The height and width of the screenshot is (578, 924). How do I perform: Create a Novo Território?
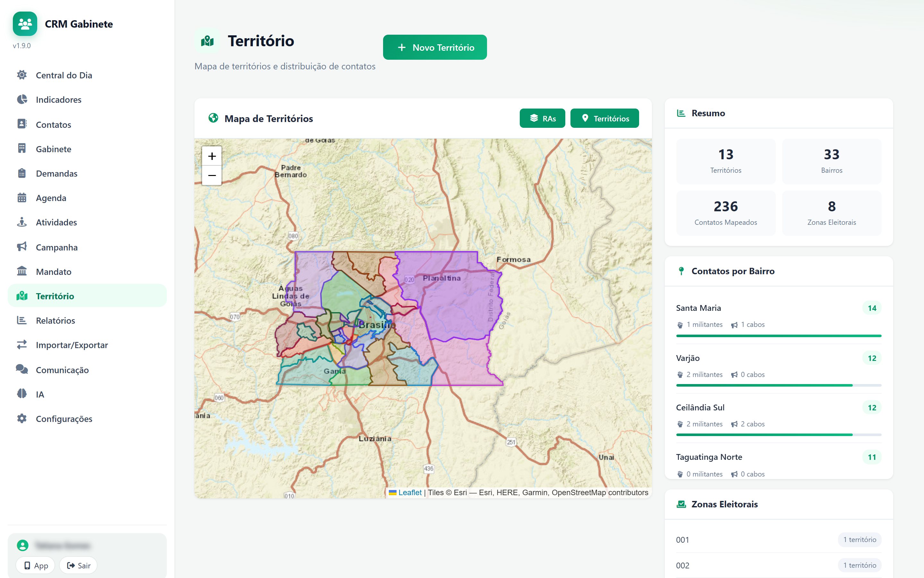coord(435,48)
